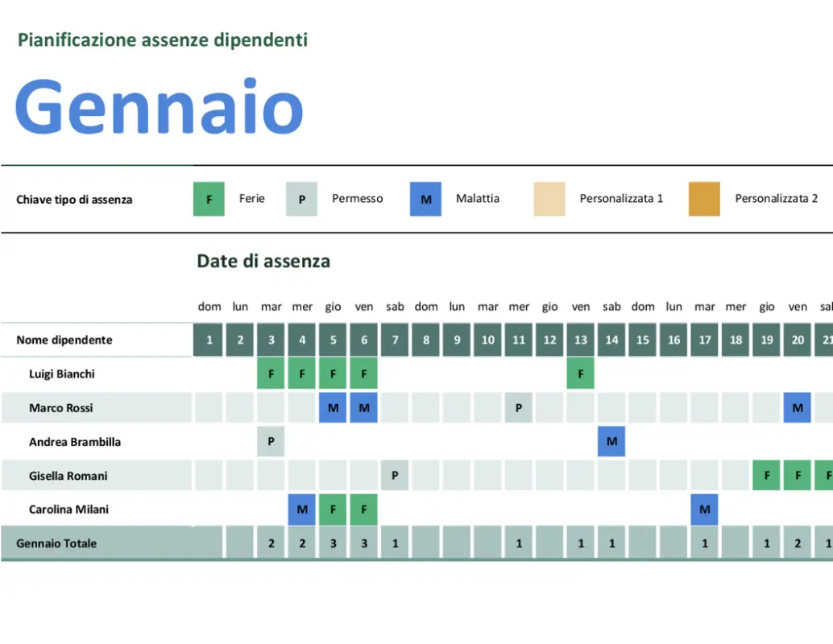Click day 7 header cell

[x=395, y=340]
